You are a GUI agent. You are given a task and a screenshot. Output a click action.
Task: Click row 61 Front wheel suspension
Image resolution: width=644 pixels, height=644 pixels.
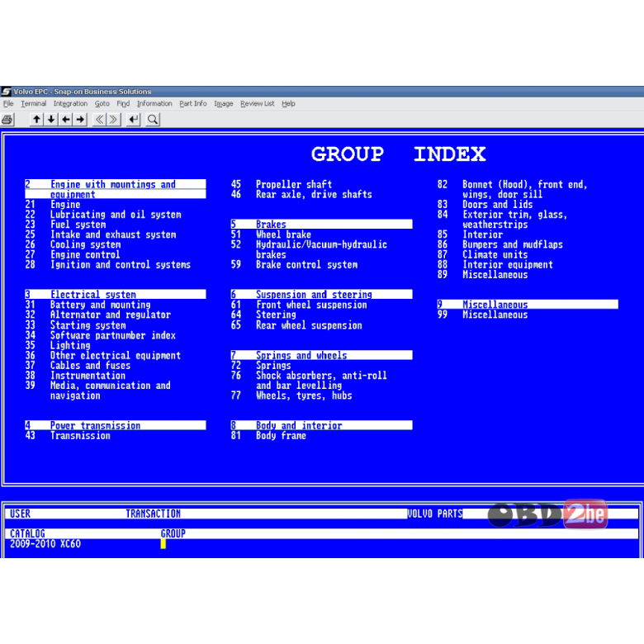[x=299, y=305]
